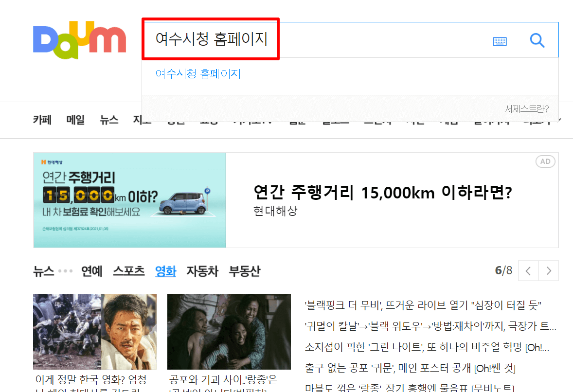
Task: Go to next news page arrow
Action: [549, 271]
